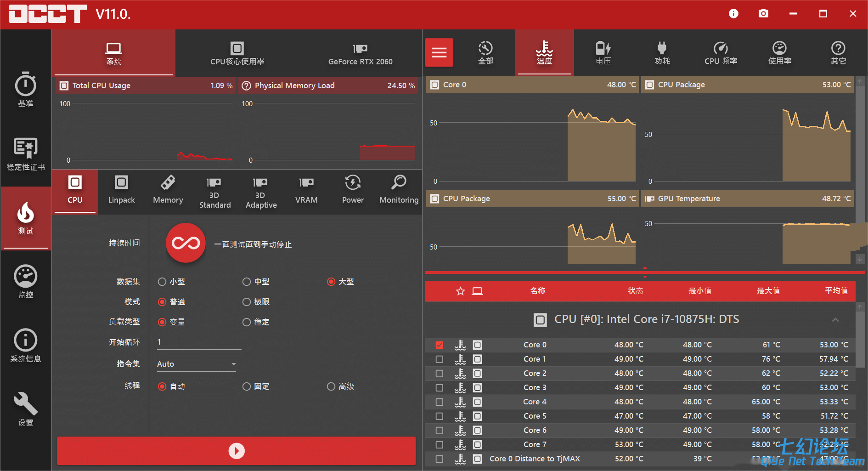This screenshot has width=868, height=471.
Task: Check the Core 7 checkbox
Action: (440, 444)
